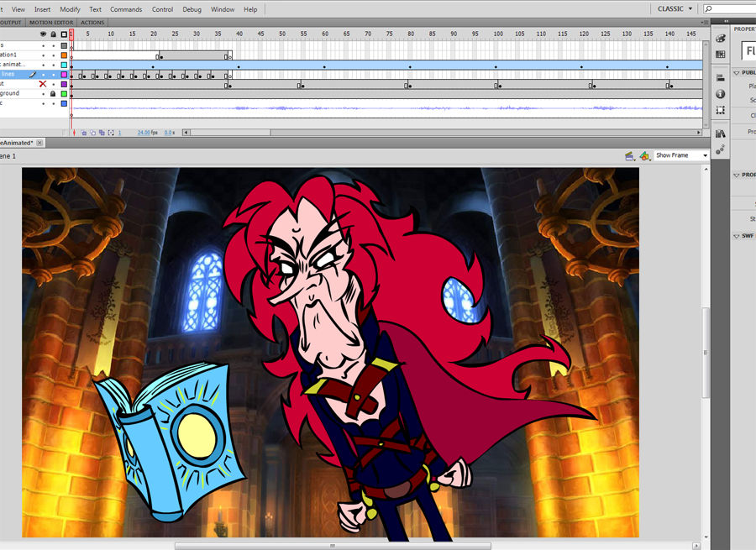Open the Debug menu
The width and height of the screenshot is (756, 550).
pyautogui.click(x=192, y=9)
